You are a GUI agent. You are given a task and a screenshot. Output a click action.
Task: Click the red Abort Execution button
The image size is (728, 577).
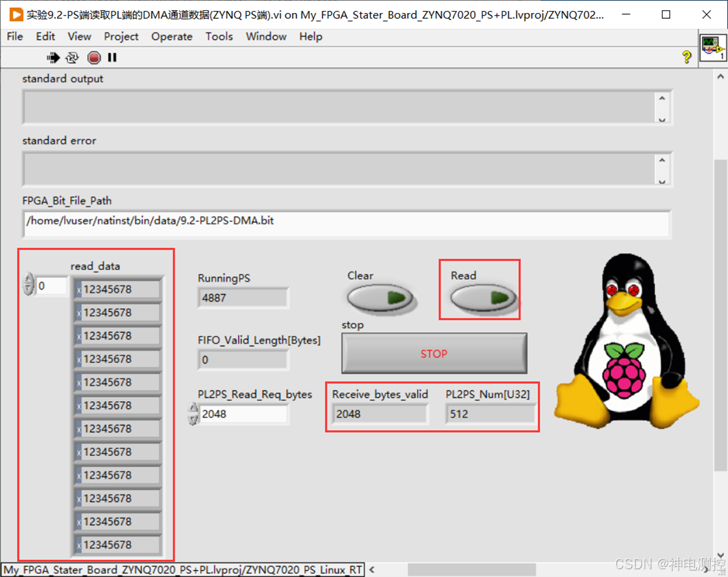tap(94, 58)
